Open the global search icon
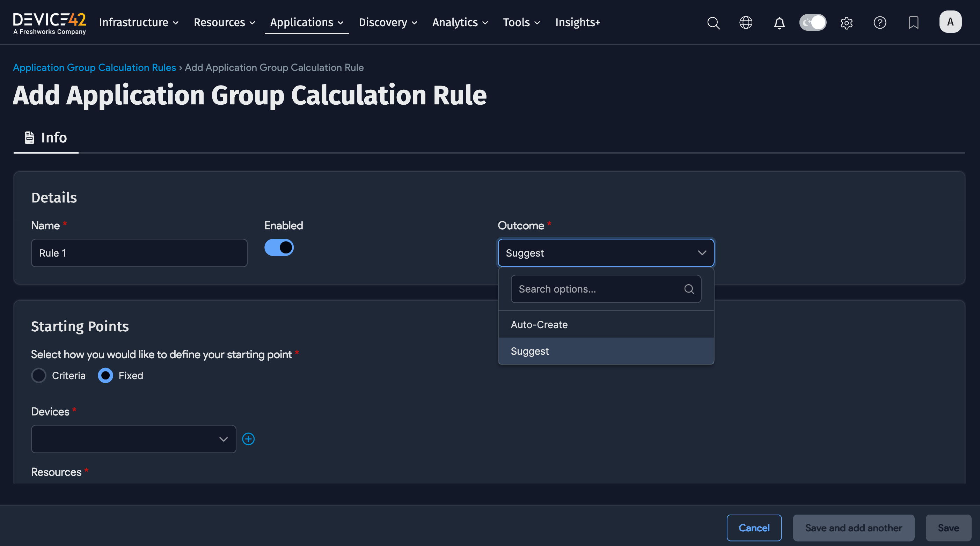 click(713, 23)
